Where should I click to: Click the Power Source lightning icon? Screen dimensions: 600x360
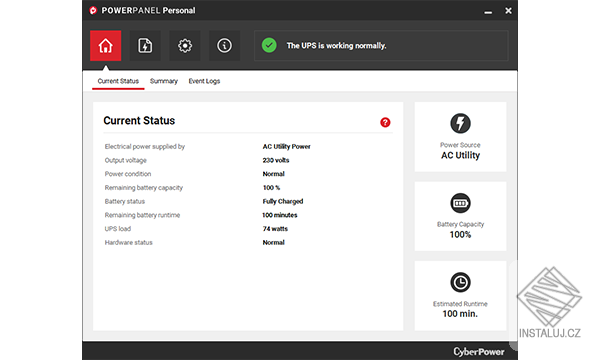click(x=460, y=123)
